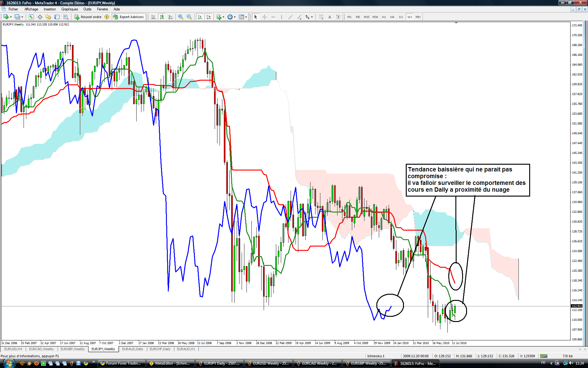Switch chart to line chart display
The width and height of the screenshot is (588, 368).
pyautogui.click(x=171, y=17)
